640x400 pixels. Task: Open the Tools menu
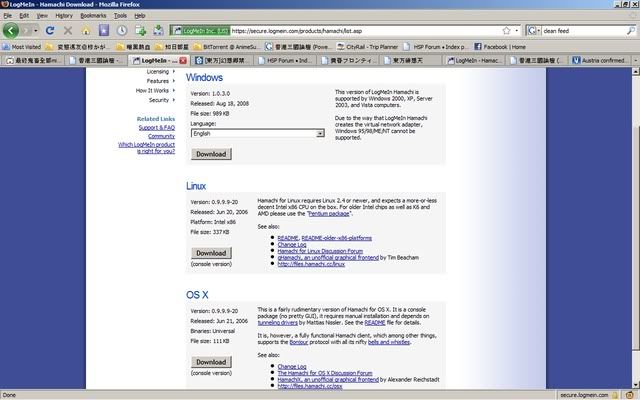[x=120, y=16]
